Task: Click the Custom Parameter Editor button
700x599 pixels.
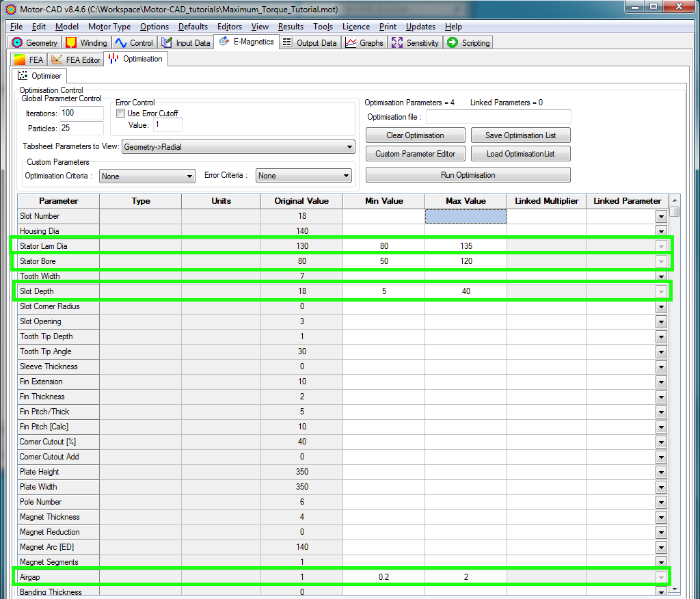Action: (x=415, y=154)
